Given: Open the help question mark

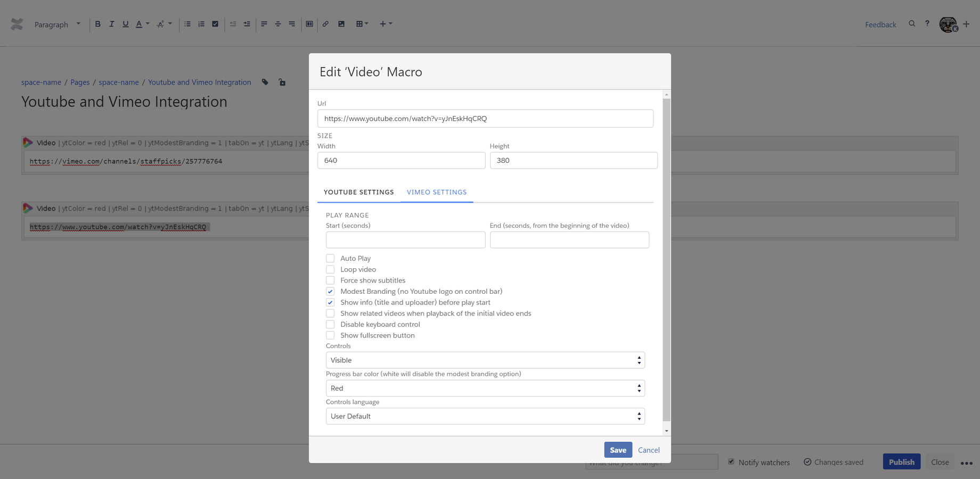Looking at the screenshot, I should (x=927, y=24).
